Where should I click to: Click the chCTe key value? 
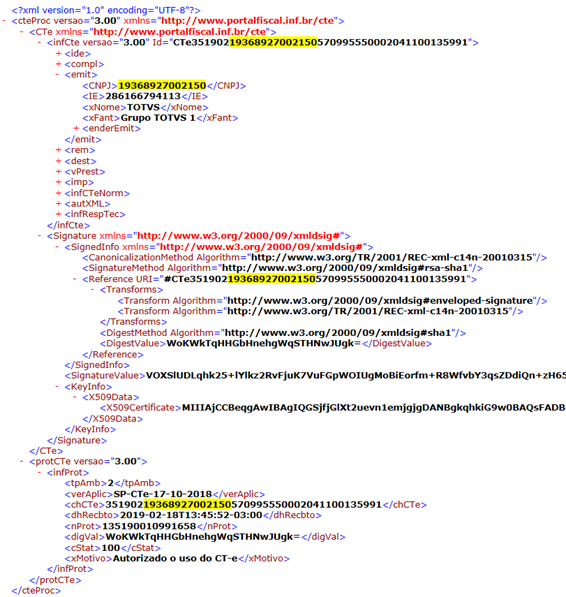tap(244, 505)
